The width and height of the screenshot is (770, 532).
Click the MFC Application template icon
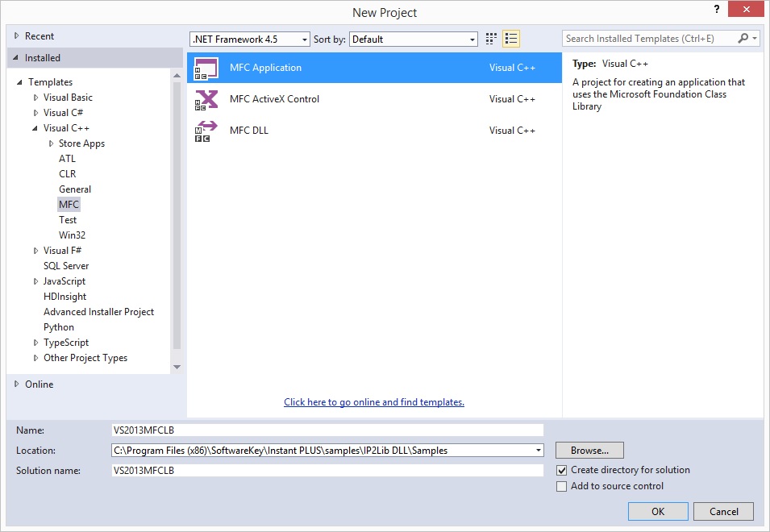(x=206, y=69)
